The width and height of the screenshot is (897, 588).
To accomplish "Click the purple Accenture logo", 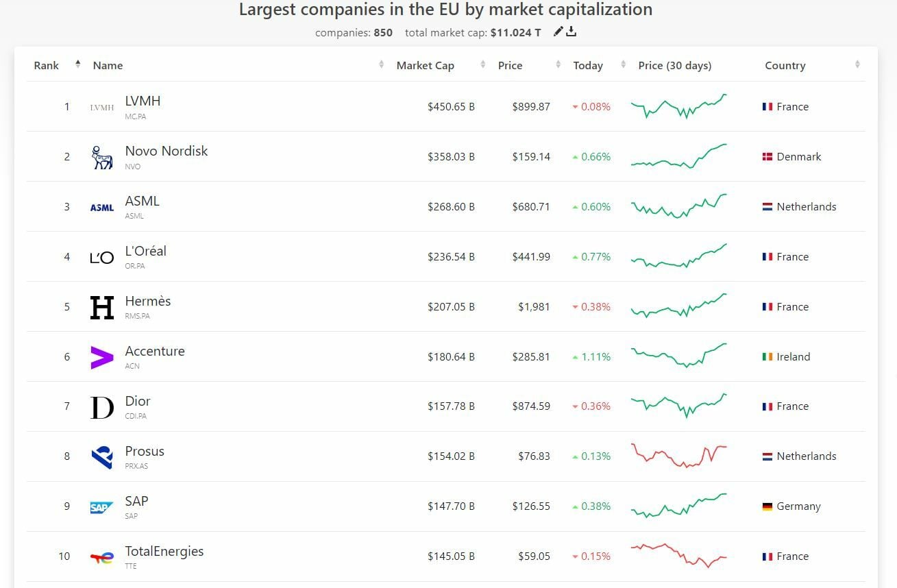I will pyautogui.click(x=102, y=357).
